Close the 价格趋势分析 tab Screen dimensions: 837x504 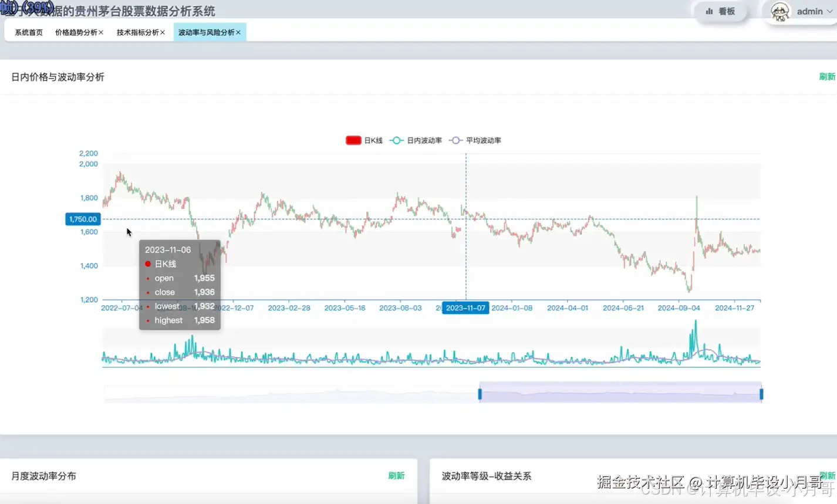[101, 32]
